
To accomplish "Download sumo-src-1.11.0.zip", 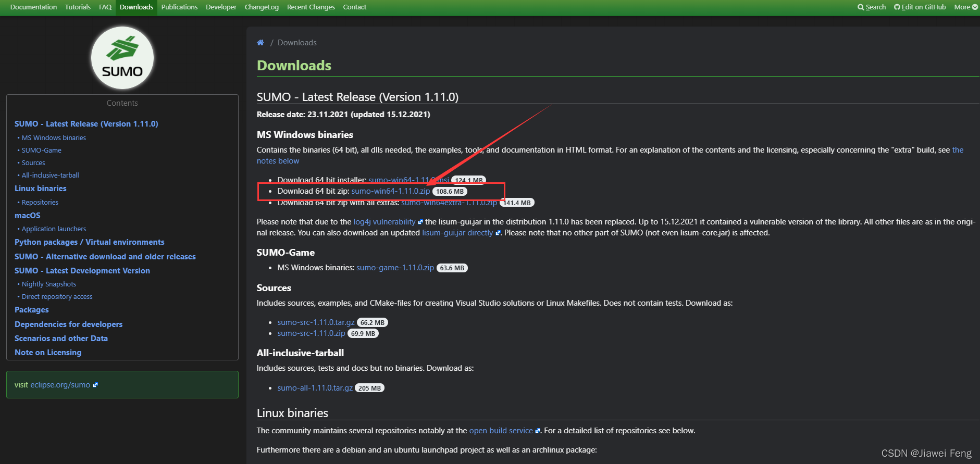I will coord(311,333).
